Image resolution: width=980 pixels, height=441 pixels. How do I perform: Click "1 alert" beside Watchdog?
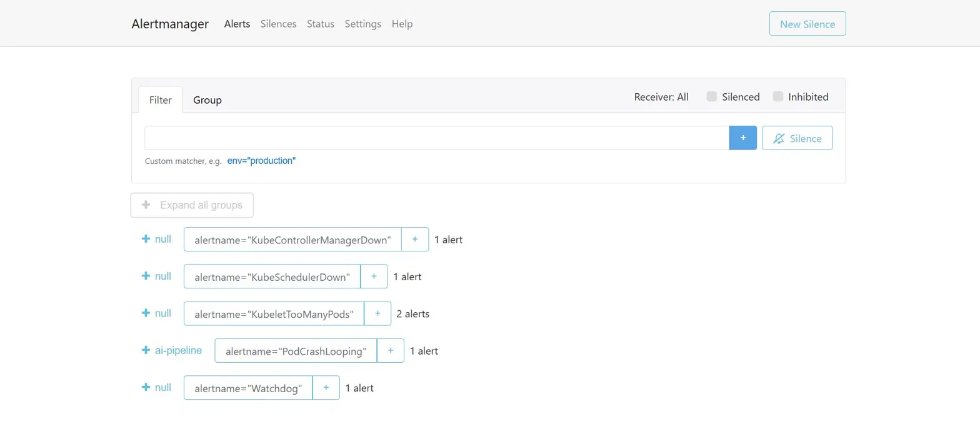(x=359, y=388)
